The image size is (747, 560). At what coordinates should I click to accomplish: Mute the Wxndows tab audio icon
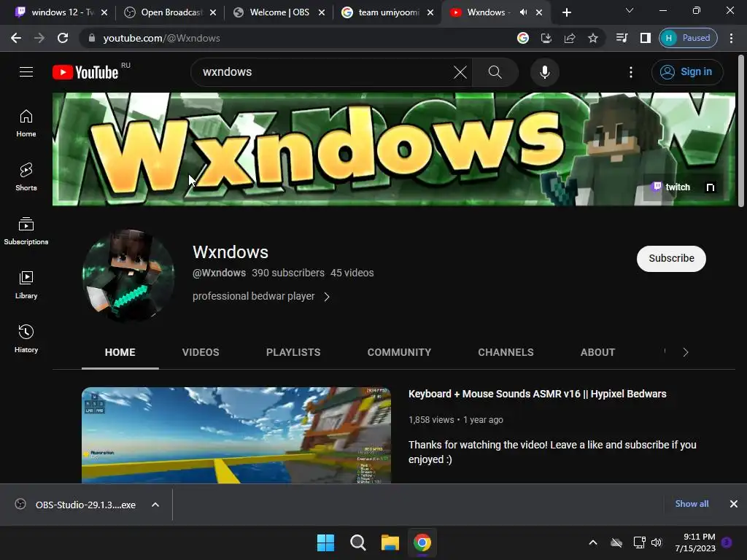click(523, 12)
